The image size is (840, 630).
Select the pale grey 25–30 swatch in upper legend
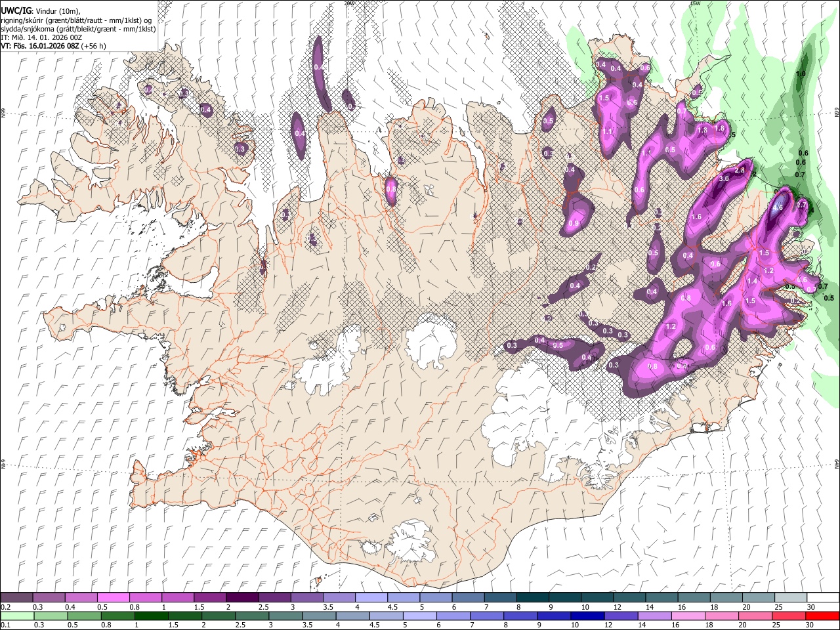point(790,598)
